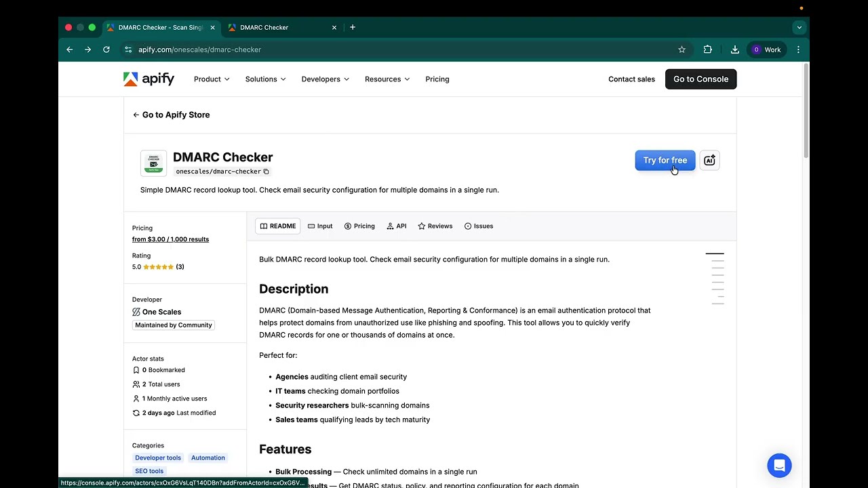868x488 pixels.
Task: Click the browser forward arrow
Action: (87, 49)
